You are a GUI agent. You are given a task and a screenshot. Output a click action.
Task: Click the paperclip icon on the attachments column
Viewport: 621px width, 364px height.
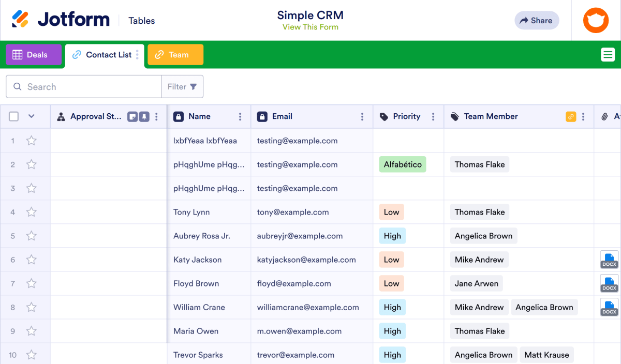pos(603,116)
